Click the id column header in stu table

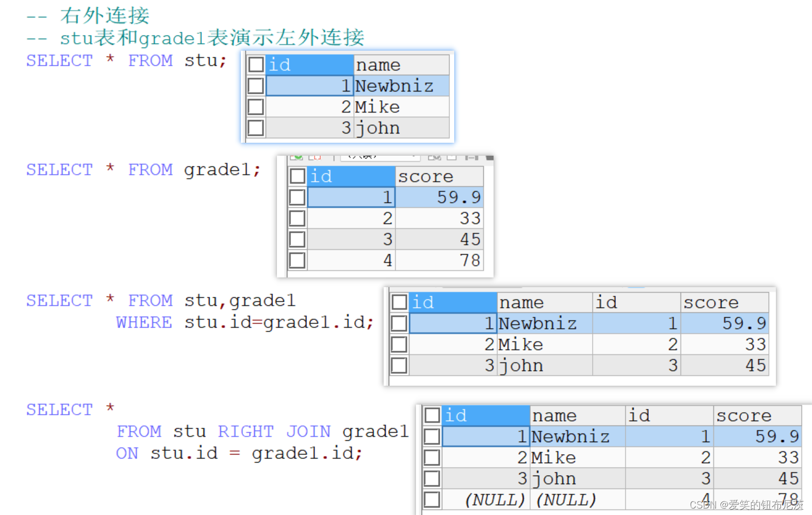[310, 65]
